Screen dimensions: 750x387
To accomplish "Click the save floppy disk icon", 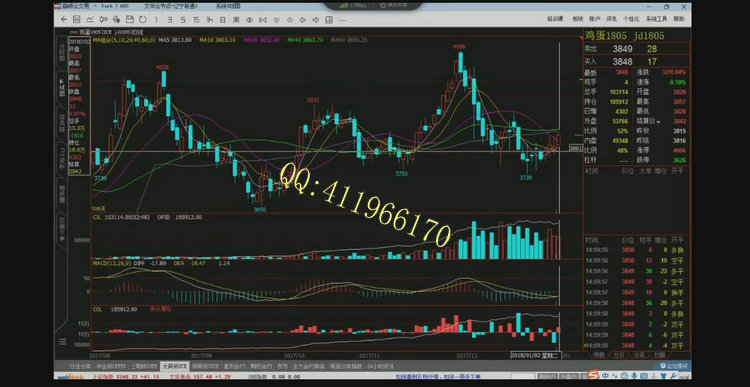I will [130, 20].
